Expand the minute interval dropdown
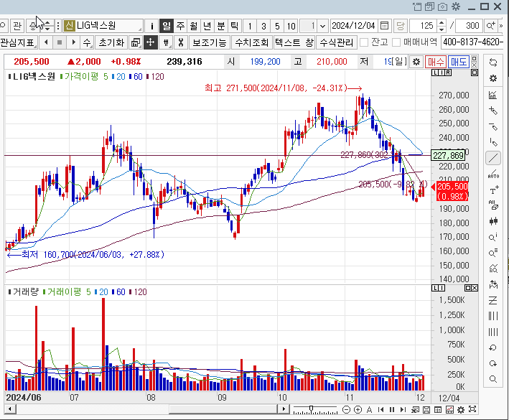Image resolution: width=509 pixels, height=420 pixels. tap(321, 25)
